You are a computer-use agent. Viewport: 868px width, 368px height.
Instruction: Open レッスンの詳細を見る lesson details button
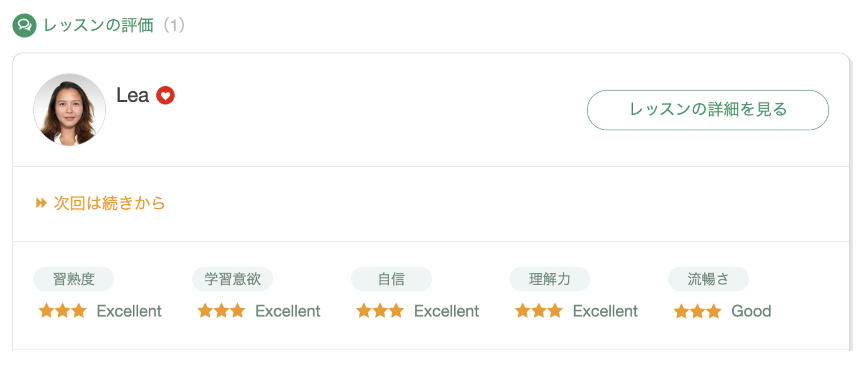click(708, 110)
